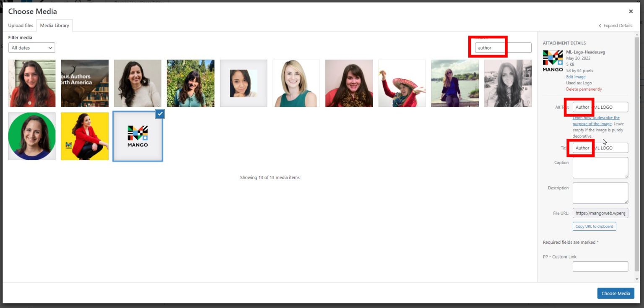Screen dimensions: 644x308
Task: Uncheck the selected Mango logo checkmark
Action: tap(160, 114)
